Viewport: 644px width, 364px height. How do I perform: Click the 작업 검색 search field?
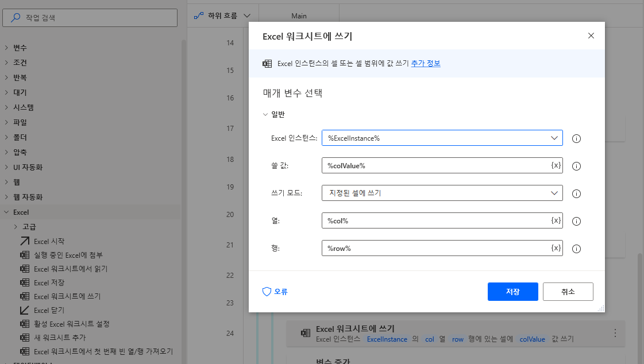click(x=90, y=18)
